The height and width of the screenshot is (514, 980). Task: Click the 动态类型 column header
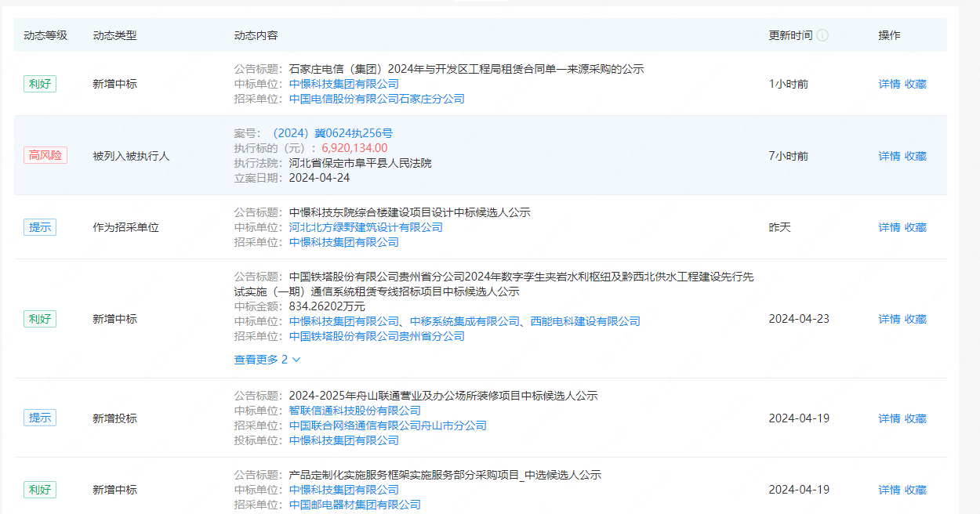point(114,35)
